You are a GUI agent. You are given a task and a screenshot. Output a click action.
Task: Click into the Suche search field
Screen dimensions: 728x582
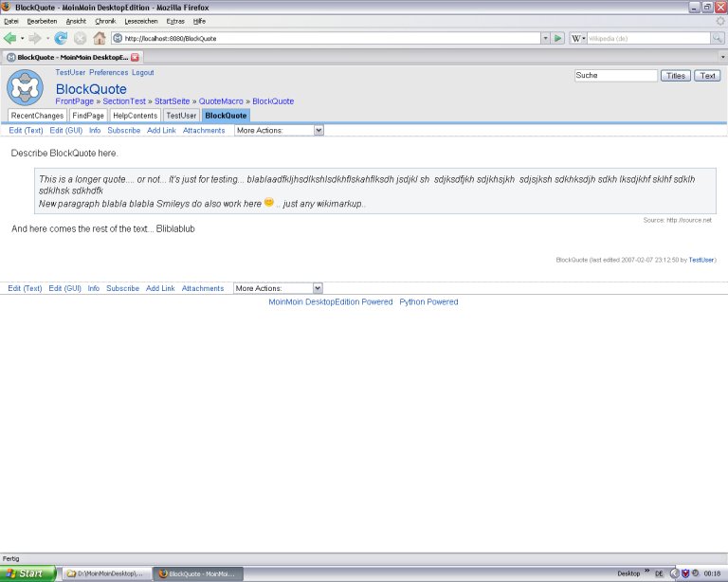614,76
